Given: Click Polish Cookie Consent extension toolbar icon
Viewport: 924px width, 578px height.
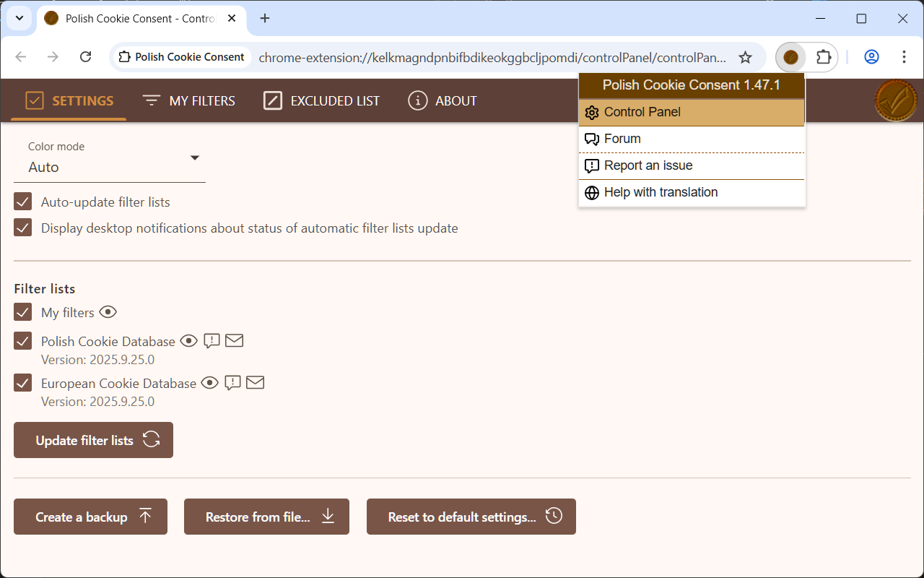Looking at the screenshot, I should [791, 57].
